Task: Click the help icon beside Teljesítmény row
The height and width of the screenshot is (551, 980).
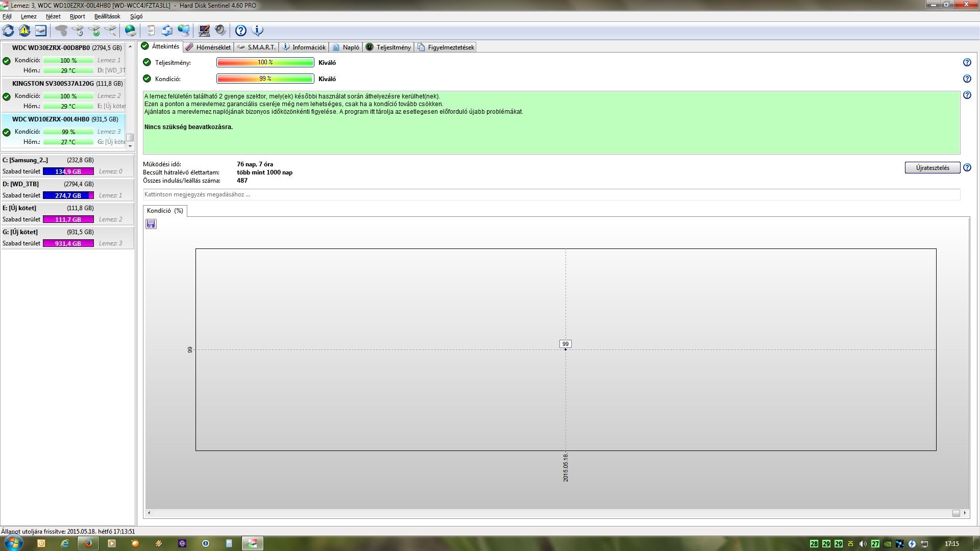Action: [967, 63]
